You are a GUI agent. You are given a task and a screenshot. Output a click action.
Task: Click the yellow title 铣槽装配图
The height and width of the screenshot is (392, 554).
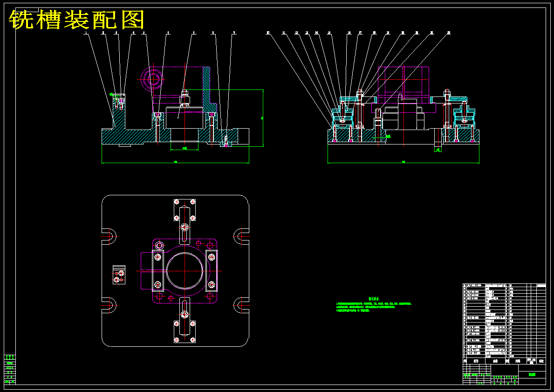click(77, 20)
